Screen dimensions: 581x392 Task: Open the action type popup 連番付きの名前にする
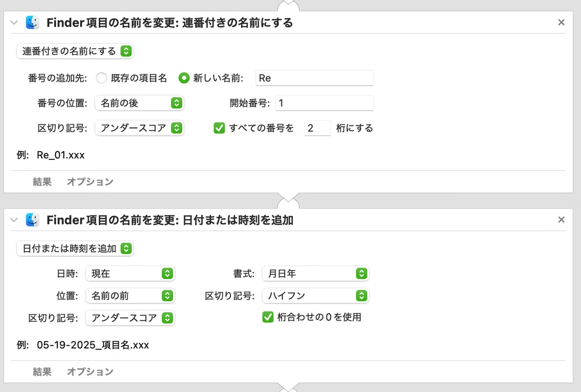point(75,51)
